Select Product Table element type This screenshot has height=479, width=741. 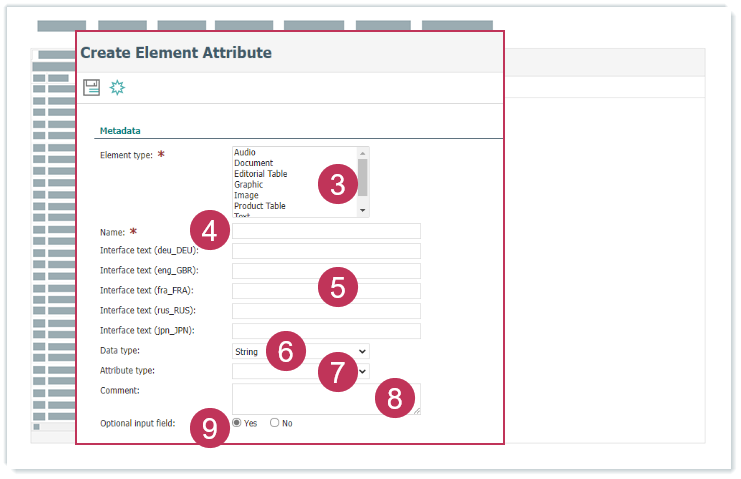[260, 206]
